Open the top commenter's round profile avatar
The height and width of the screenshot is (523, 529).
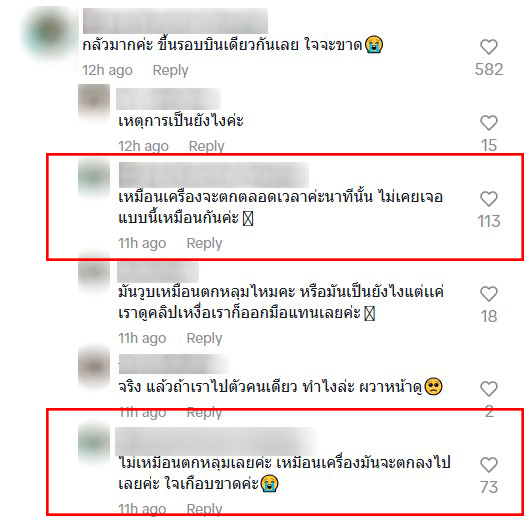click(x=50, y=34)
